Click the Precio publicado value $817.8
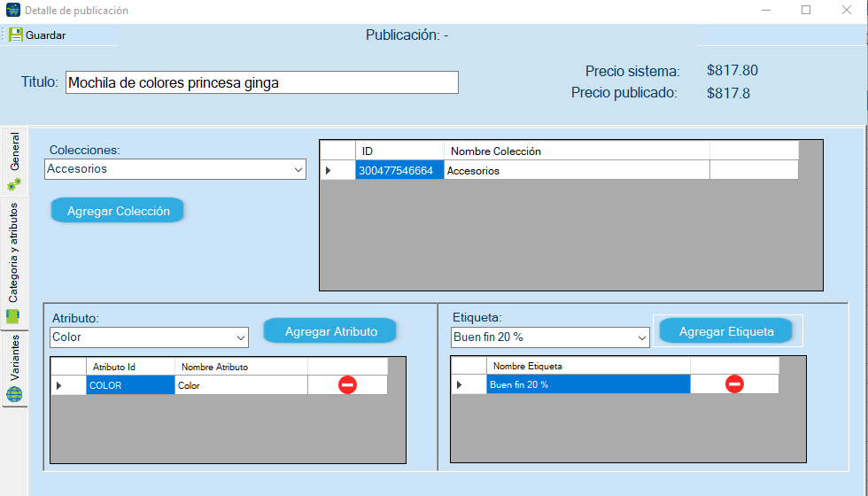Viewport: 868px width, 496px height. [728, 93]
